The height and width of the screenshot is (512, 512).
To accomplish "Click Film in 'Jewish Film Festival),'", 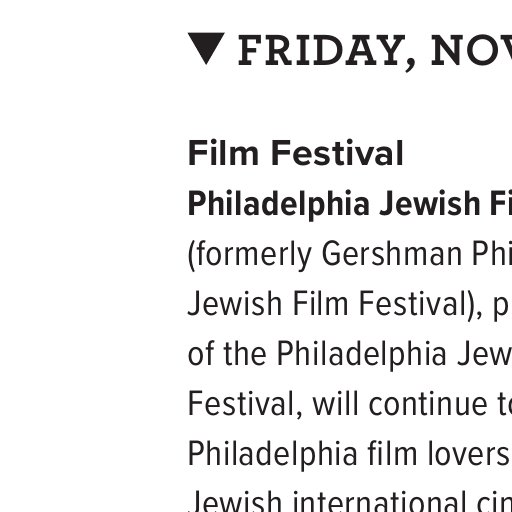I will (320, 303).
